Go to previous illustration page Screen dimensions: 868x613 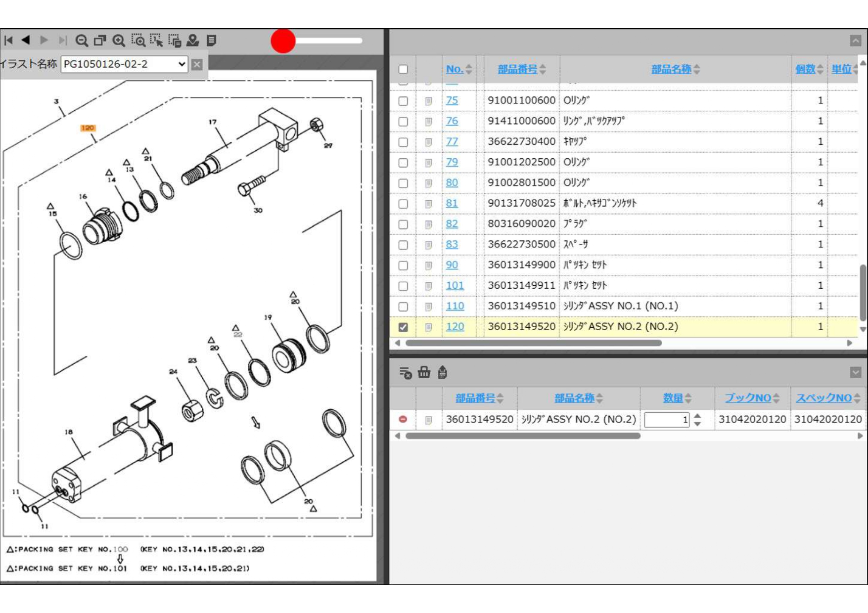pyautogui.click(x=26, y=40)
